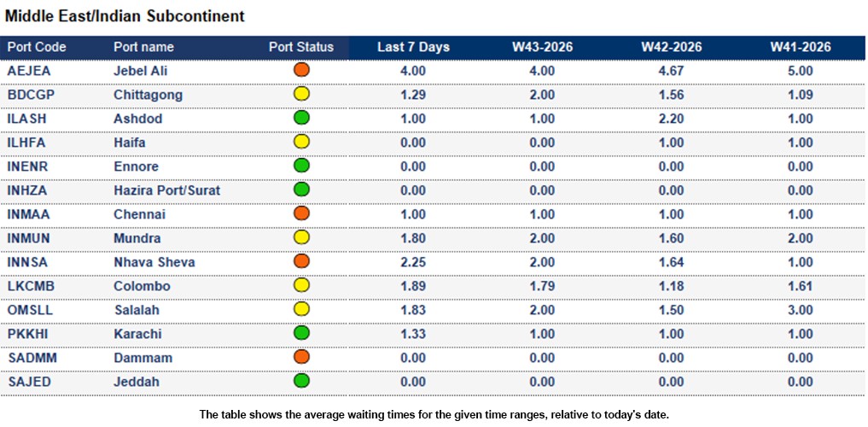Image resolution: width=868 pixels, height=427 pixels.
Task: Select port code ILHFA
Action: (x=26, y=143)
